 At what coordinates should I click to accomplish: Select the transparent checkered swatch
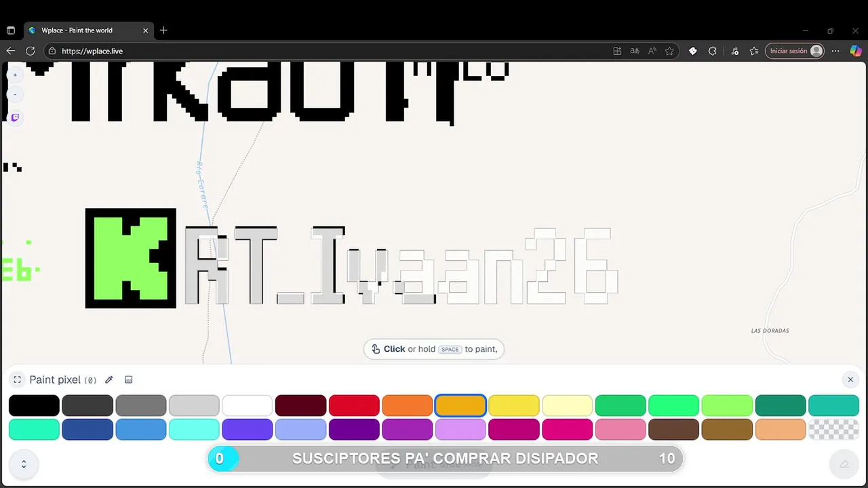(834, 430)
